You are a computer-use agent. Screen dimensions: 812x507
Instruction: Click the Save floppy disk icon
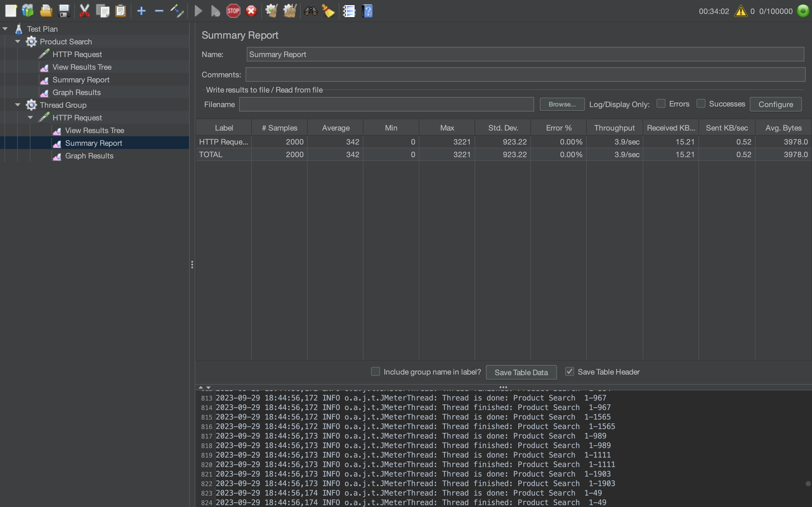coord(64,11)
